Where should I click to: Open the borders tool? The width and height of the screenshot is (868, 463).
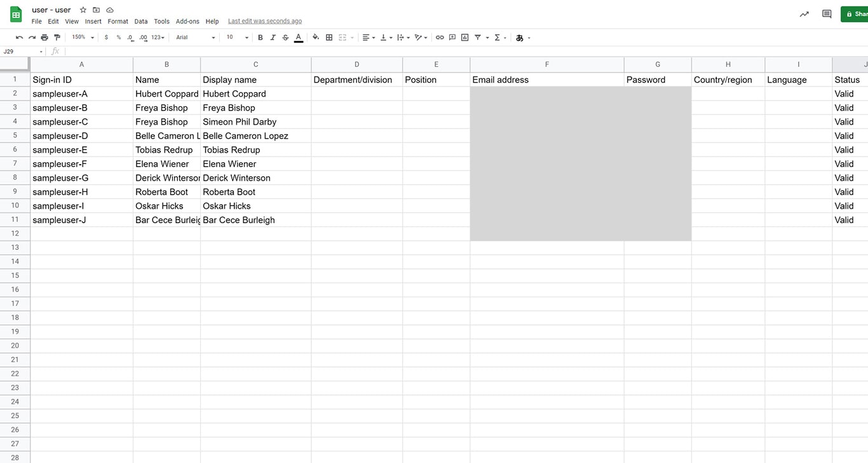pos(329,38)
